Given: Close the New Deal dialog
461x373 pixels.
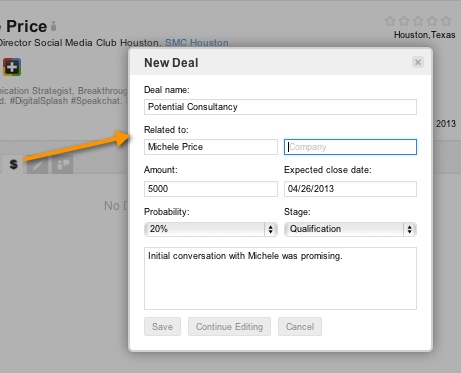Looking at the screenshot, I should (x=418, y=62).
